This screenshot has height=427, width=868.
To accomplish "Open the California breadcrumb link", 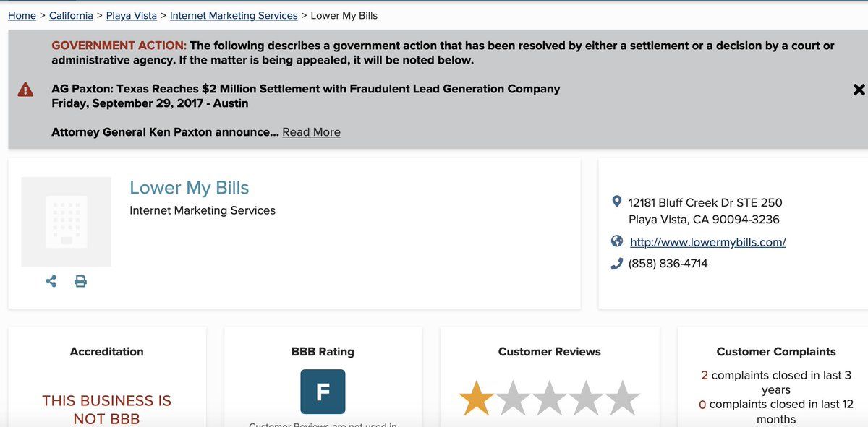I will tap(71, 15).
